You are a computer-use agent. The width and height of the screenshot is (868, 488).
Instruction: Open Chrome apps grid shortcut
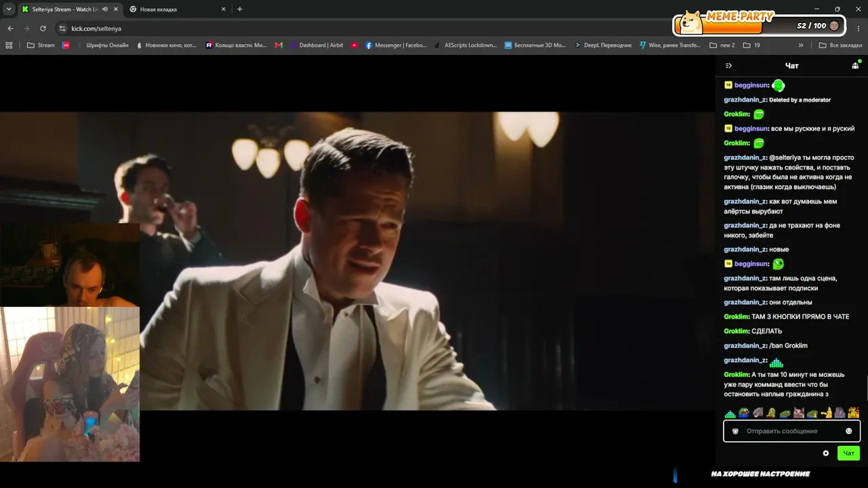click(x=9, y=45)
